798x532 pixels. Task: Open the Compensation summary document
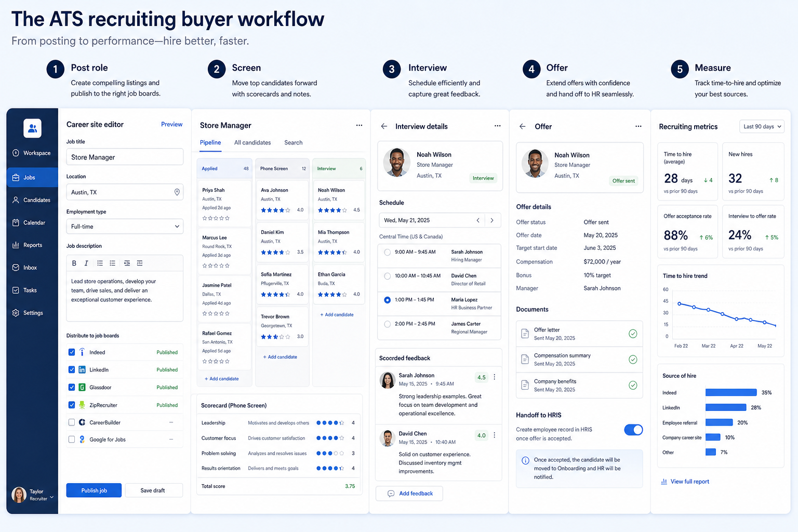[579, 360]
